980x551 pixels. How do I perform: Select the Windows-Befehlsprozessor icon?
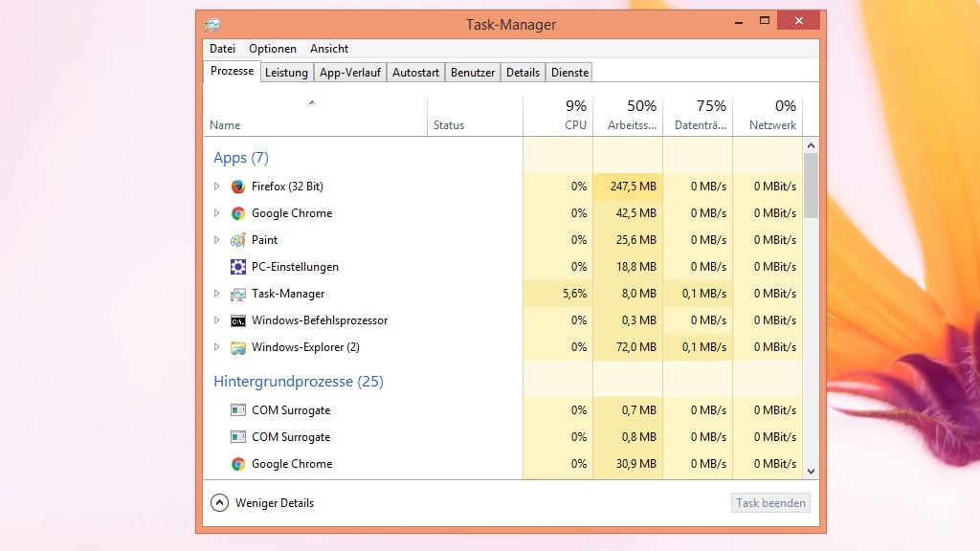click(237, 320)
